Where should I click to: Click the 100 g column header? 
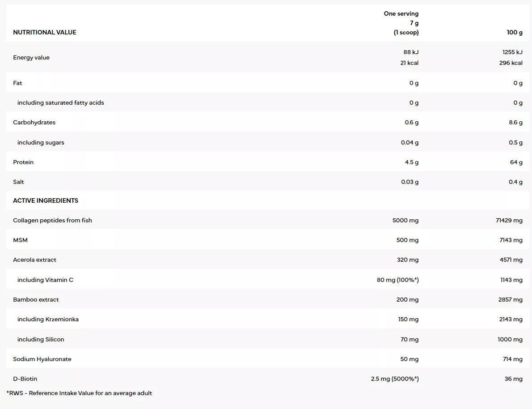click(x=515, y=32)
